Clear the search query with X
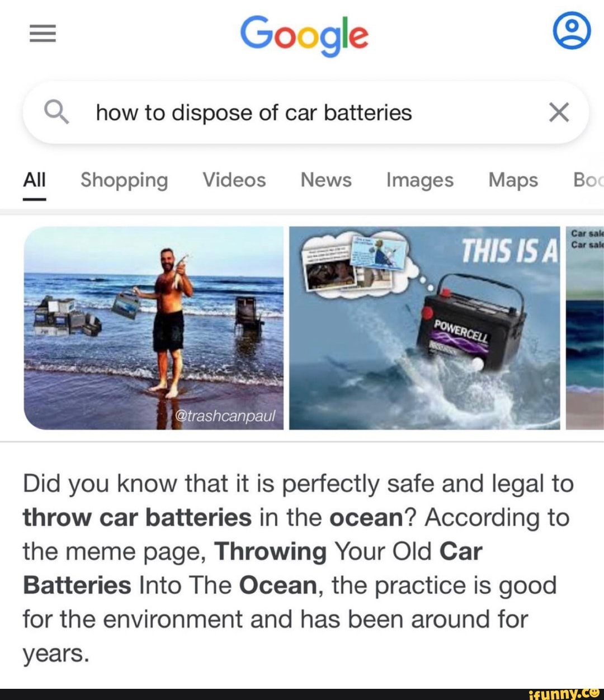The height and width of the screenshot is (700, 604). (x=559, y=112)
